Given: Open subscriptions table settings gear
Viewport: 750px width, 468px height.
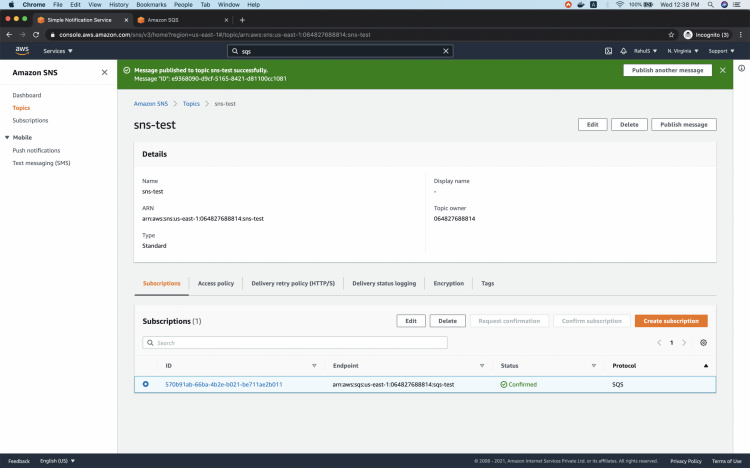Looking at the screenshot, I should point(703,342).
